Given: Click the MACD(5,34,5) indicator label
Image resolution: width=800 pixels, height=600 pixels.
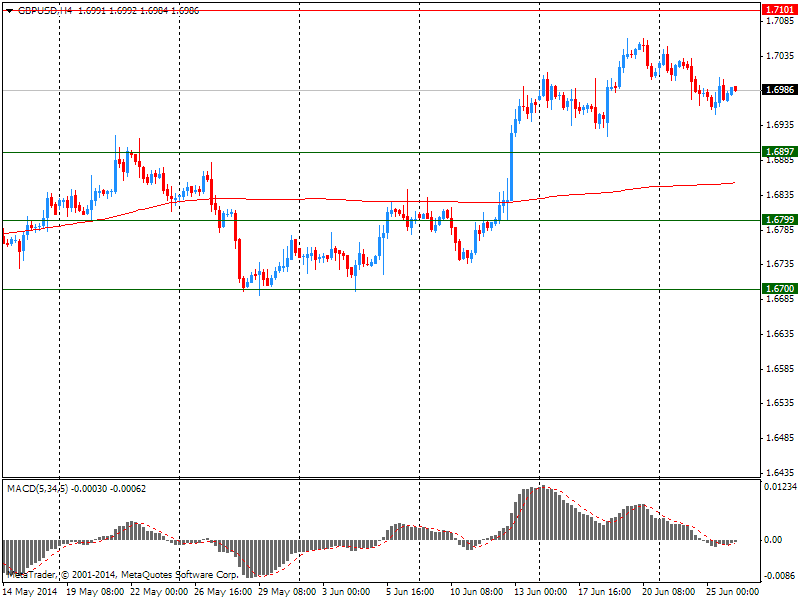Looking at the screenshot, I should tap(37, 489).
